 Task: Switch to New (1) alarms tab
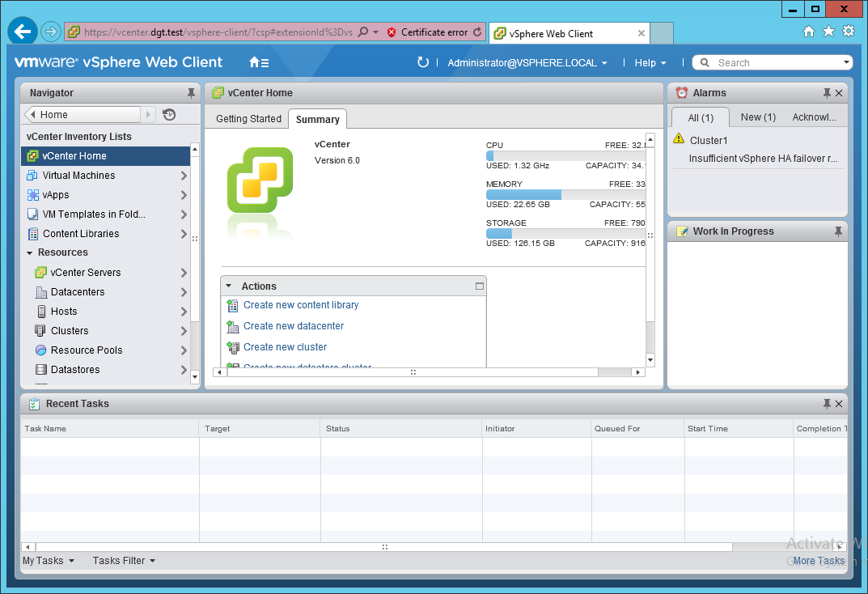pyautogui.click(x=759, y=117)
